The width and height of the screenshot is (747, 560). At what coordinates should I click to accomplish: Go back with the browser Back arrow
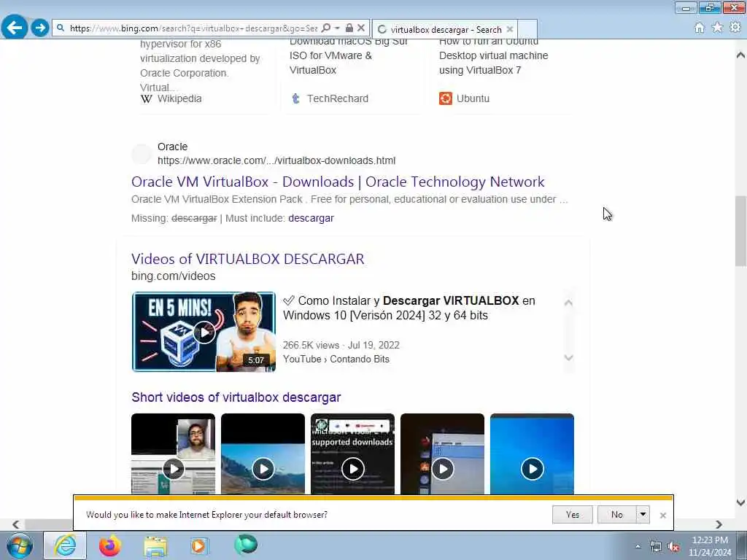(15, 28)
